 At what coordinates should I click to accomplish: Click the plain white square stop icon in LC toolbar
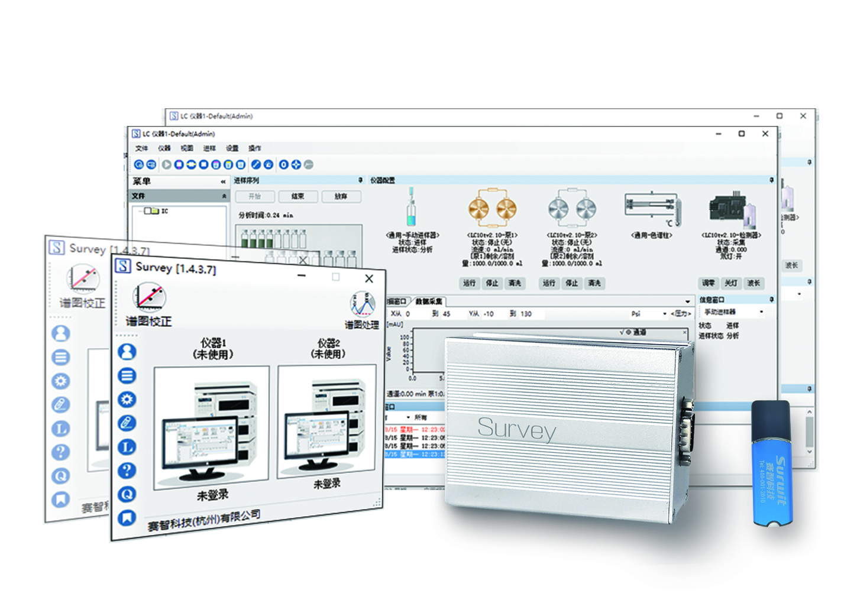point(203,164)
